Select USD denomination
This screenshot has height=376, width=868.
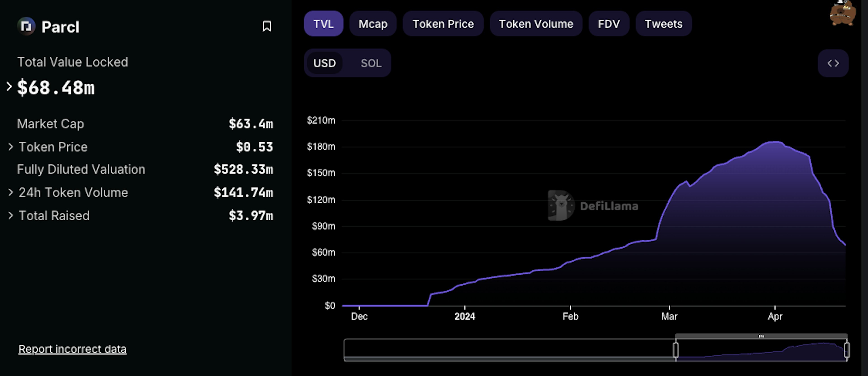click(325, 63)
